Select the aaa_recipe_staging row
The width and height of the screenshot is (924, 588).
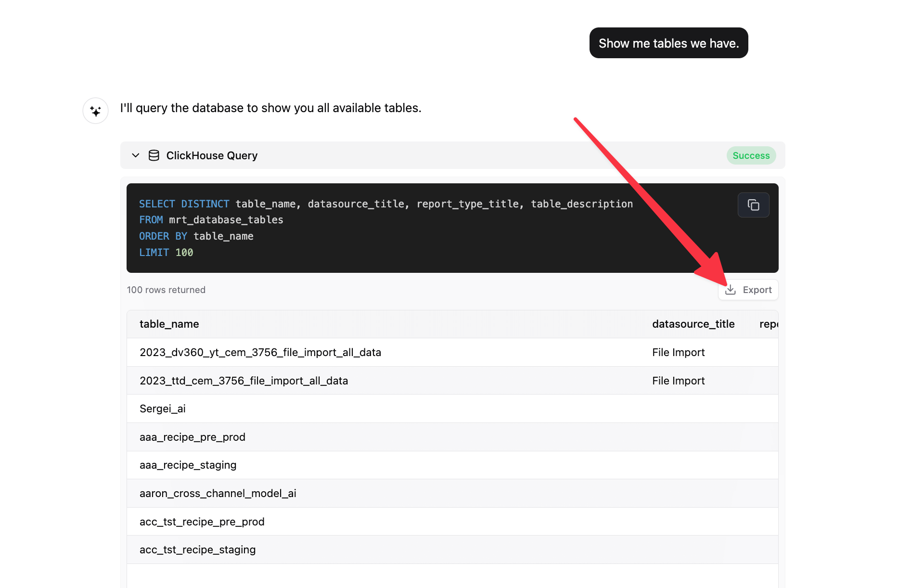click(188, 465)
